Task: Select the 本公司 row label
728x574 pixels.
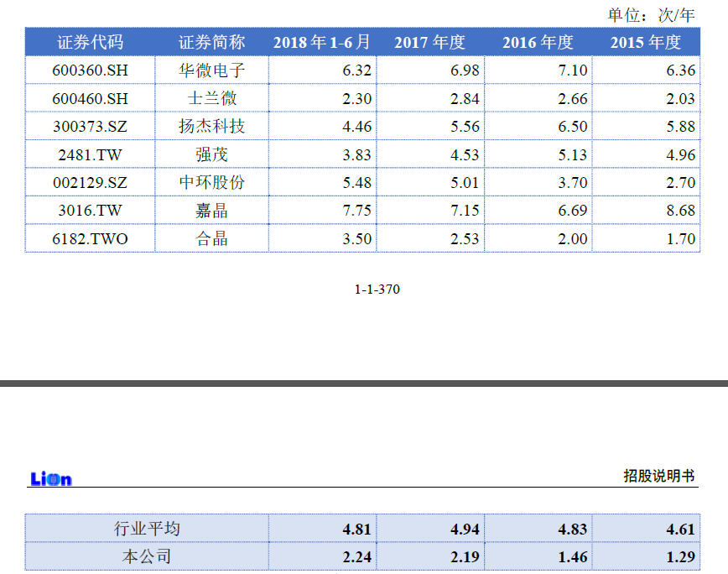Action: pyautogui.click(x=147, y=556)
